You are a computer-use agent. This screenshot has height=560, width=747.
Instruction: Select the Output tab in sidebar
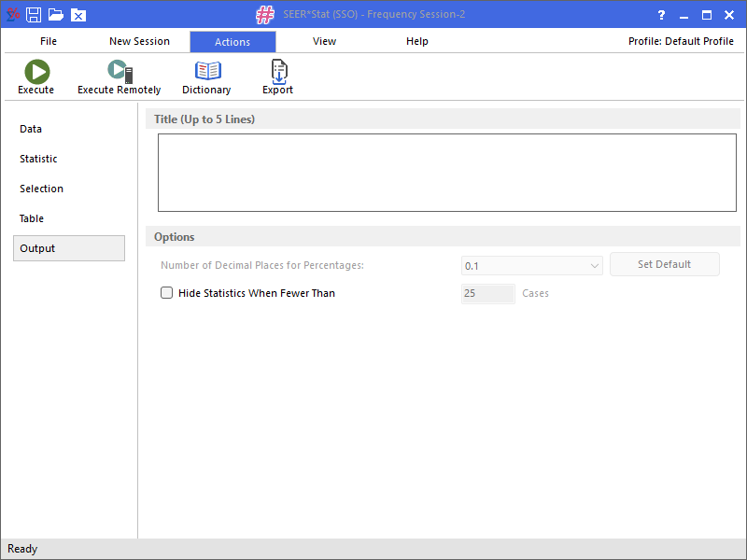pyautogui.click(x=69, y=248)
